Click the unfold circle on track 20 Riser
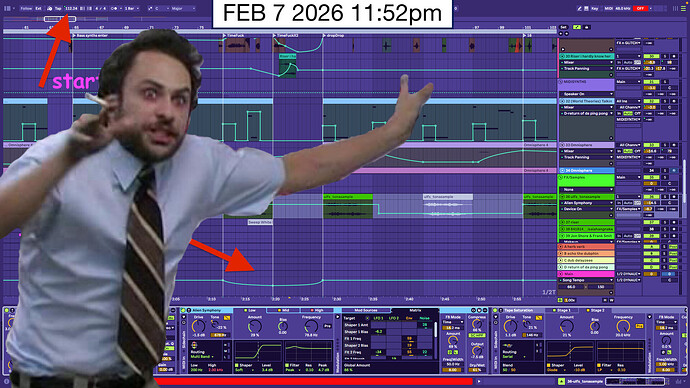The image size is (690, 388). (562, 56)
